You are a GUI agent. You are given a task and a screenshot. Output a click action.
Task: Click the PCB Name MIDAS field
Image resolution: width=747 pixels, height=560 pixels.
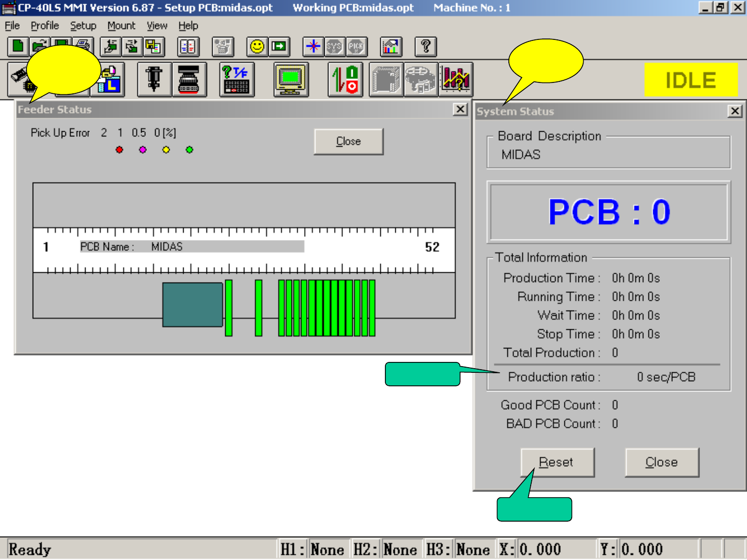[192, 247]
